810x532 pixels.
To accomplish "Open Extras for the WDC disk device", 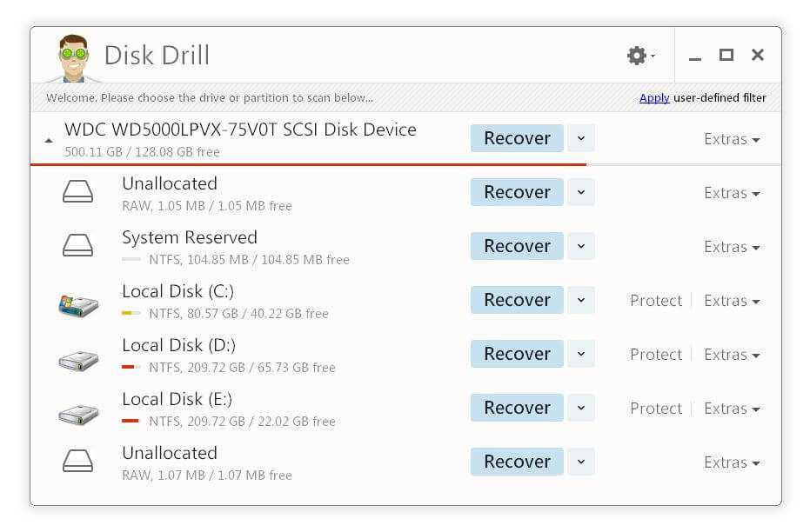I will (732, 137).
